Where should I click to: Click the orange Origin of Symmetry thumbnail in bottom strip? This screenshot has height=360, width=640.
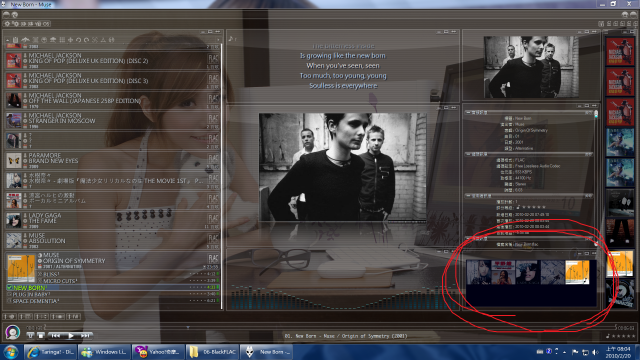pos(577,272)
